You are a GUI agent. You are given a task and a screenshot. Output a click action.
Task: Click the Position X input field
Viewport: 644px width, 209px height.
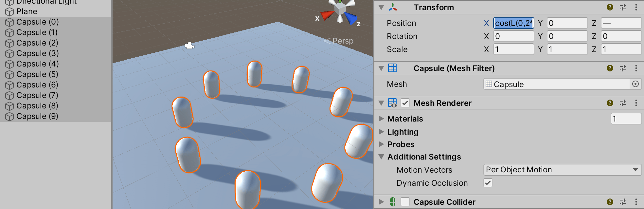coord(513,23)
